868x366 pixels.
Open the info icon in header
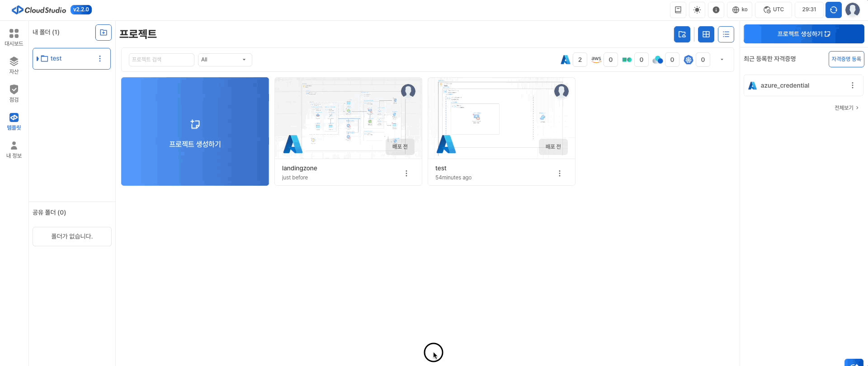point(716,9)
